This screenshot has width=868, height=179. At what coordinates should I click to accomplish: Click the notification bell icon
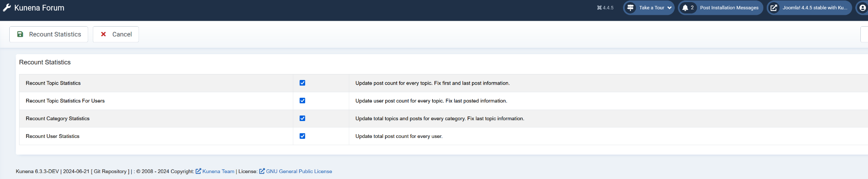[x=685, y=8]
